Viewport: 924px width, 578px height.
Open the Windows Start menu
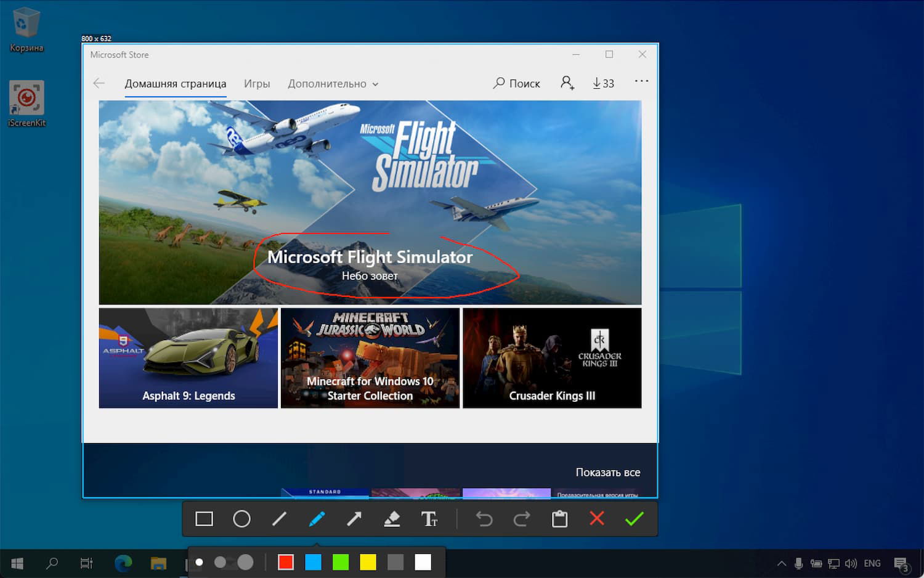click(17, 563)
